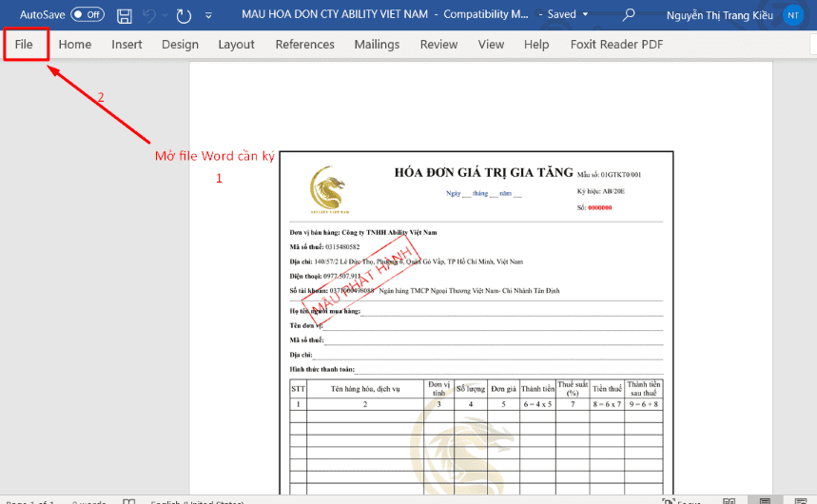Image resolution: width=817 pixels, height=504 pixels.
Task: Click the STT table header cell
Action: click(298, 389)
